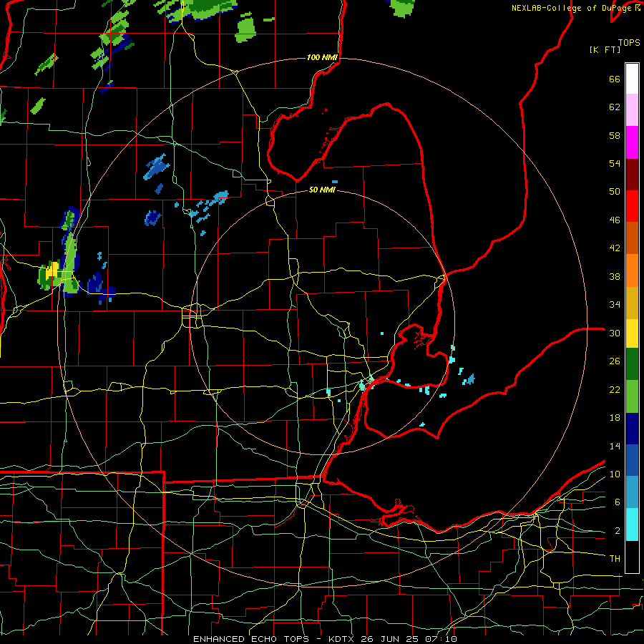Click the legend value '6'
The height and width of the screenshot is (644, 644).
(618, 502)
